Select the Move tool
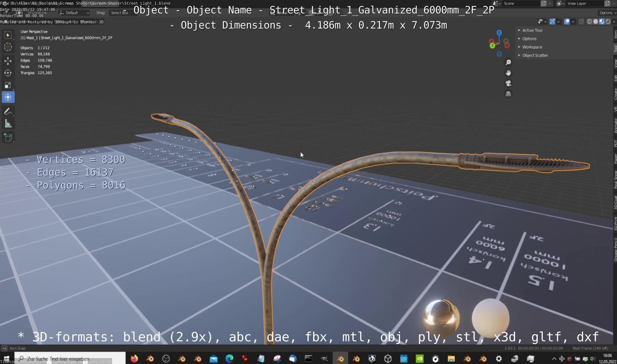Image resolution: width=617 pixels, height=364 pixels. click(x=8, y=61)
